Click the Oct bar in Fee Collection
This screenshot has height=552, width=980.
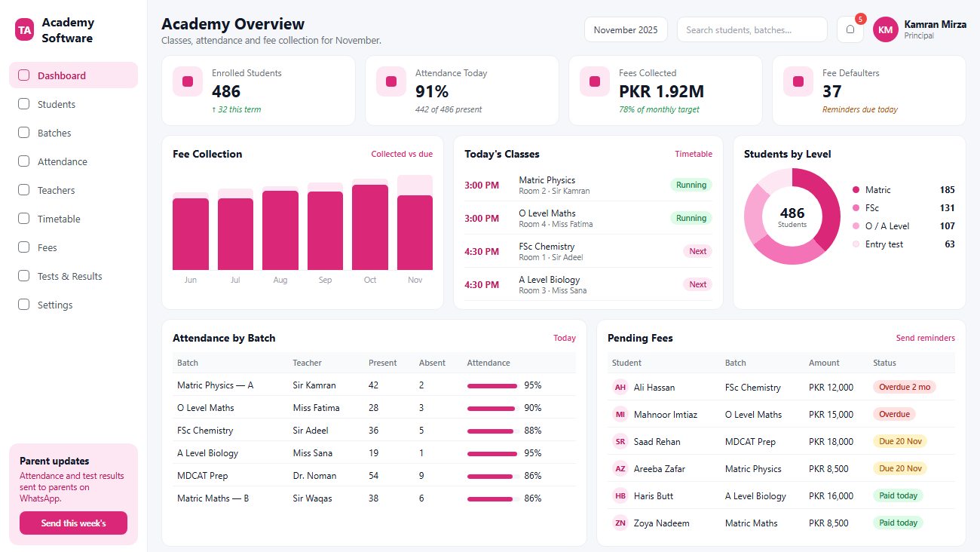pyautogui.click(x=370, y=227)
